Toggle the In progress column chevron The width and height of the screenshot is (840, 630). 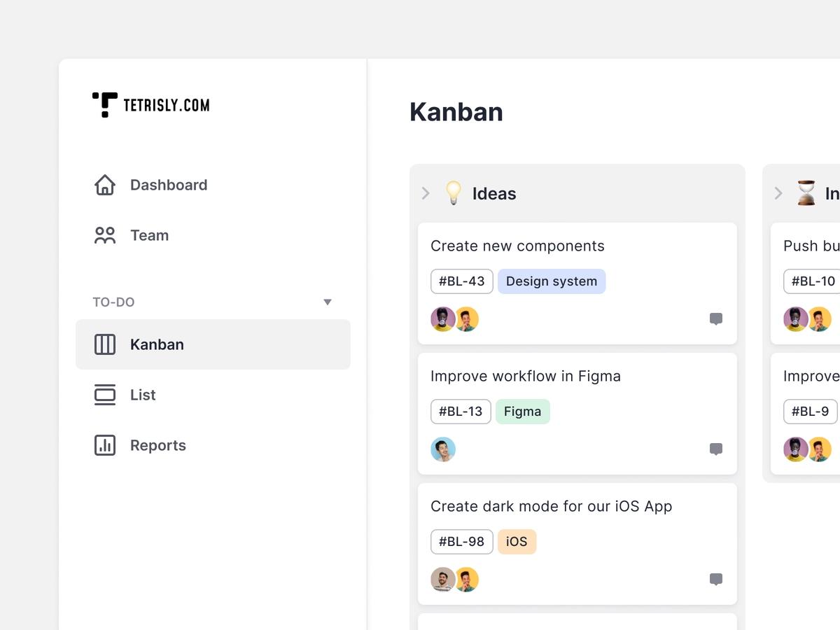point(778,193)
